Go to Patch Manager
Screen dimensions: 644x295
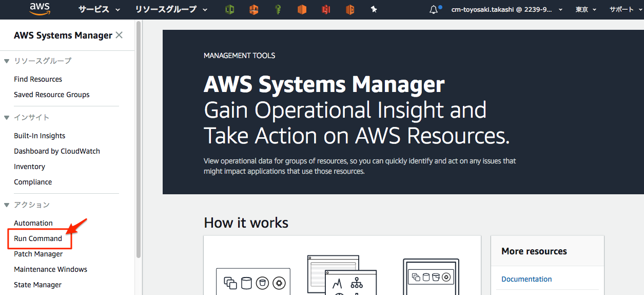[38, 254]
